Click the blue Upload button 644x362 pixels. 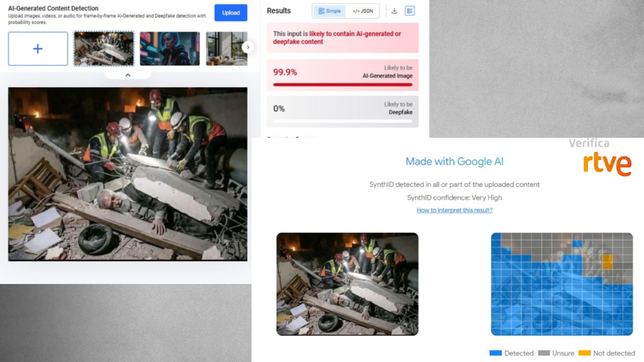click(x=231, y=13)
